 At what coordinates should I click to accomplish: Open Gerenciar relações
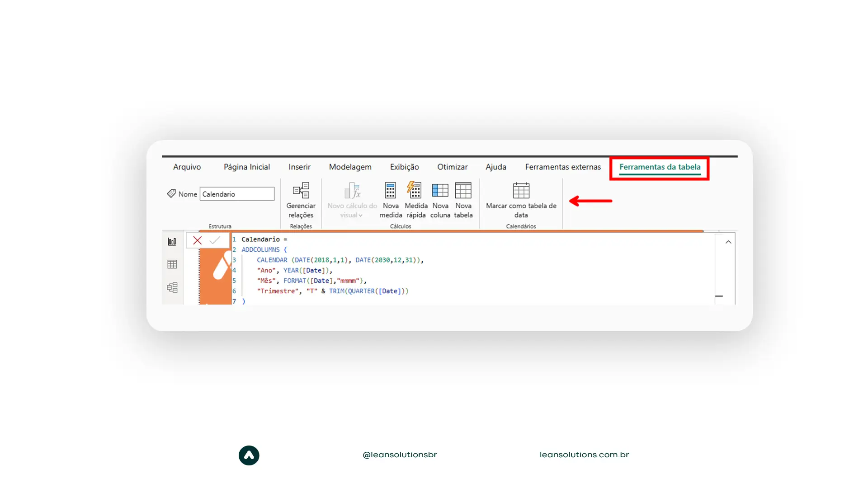(301, 201)
